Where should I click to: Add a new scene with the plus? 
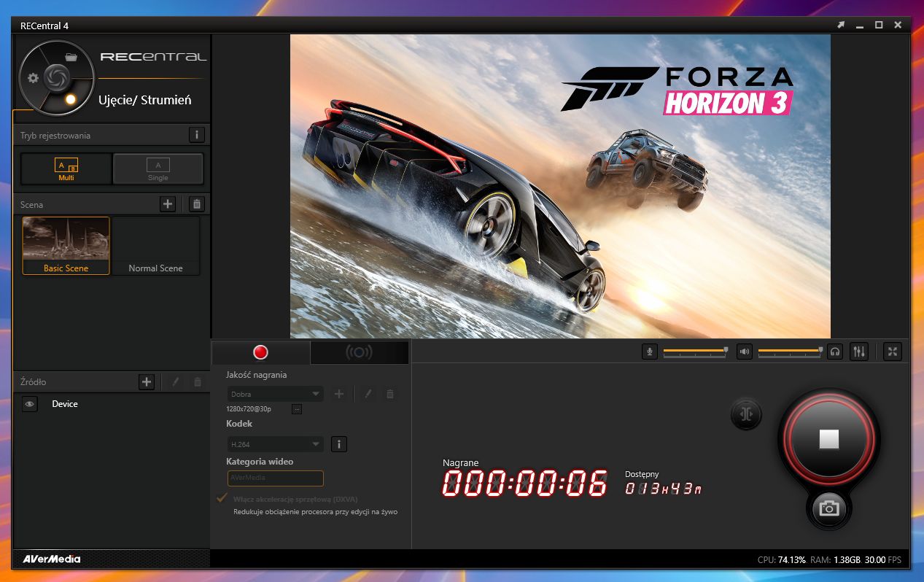tap(168, 204)
